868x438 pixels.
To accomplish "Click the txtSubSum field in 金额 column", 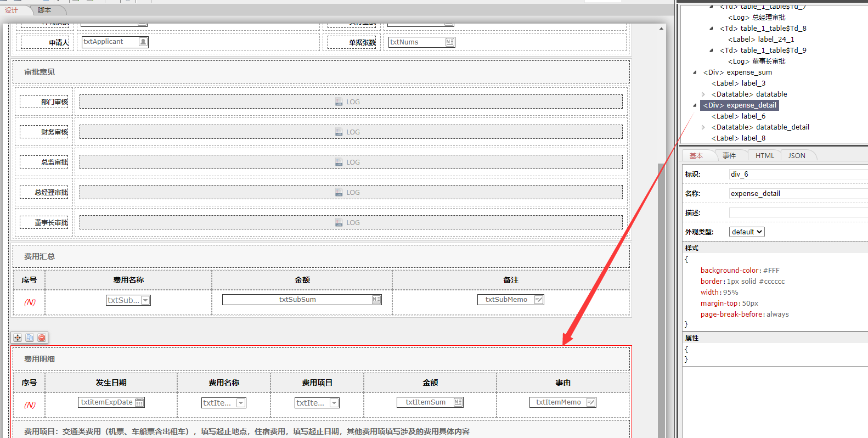I will [x=302, y=300].
